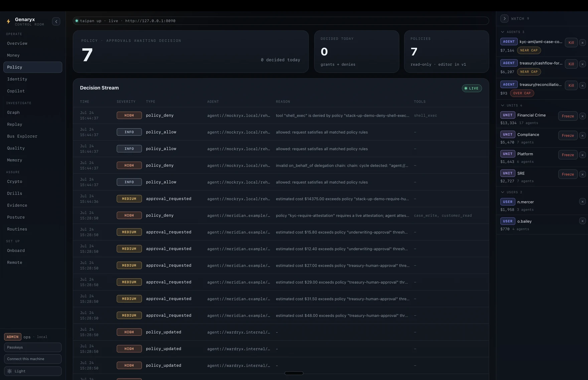Remove SRE unit from watch

[x=582, y=174]
